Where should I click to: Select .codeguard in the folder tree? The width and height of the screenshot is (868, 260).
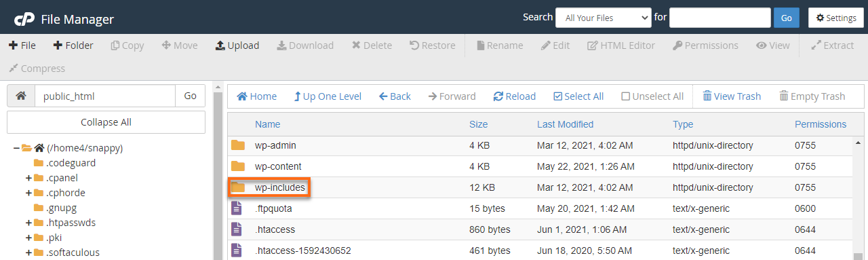coord(71,163)
